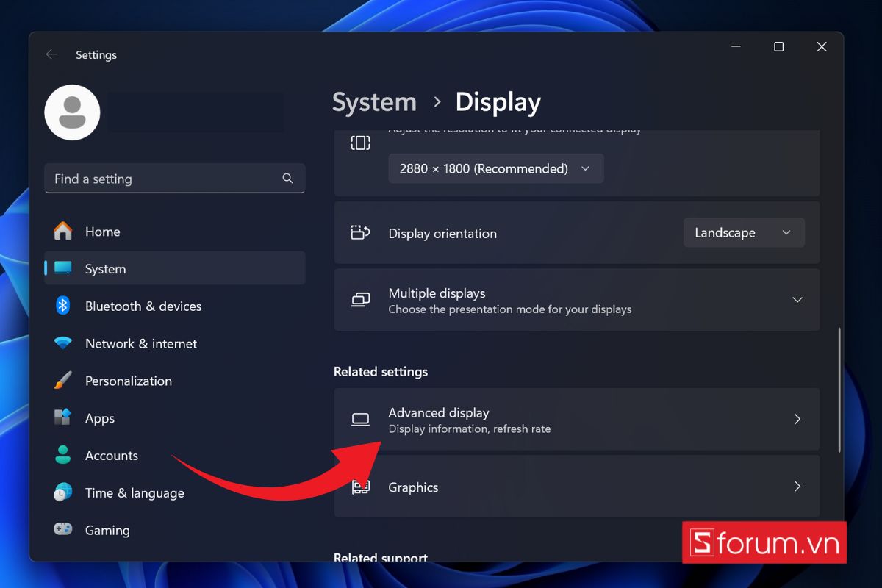This screenshot has height=588, width=882.
Task: Click System in the breadcrumb header
Action: click(374, 102)
